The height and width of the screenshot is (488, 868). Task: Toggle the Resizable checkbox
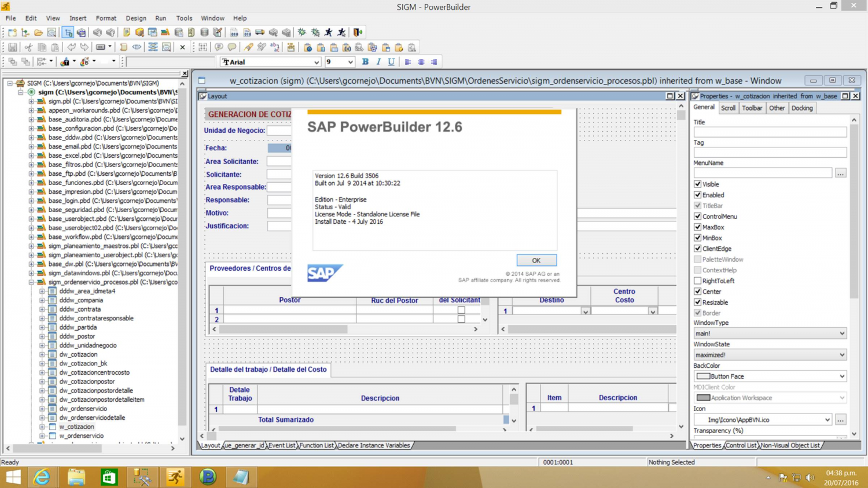tap(697, 302)
